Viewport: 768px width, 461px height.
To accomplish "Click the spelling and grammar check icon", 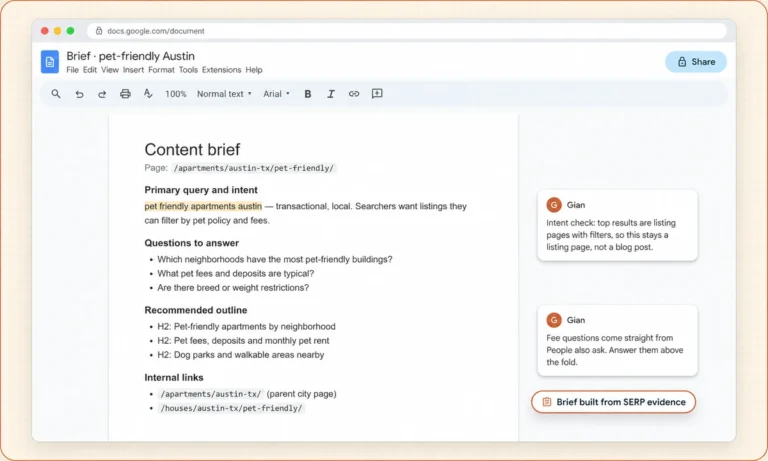I will (148, 94).
